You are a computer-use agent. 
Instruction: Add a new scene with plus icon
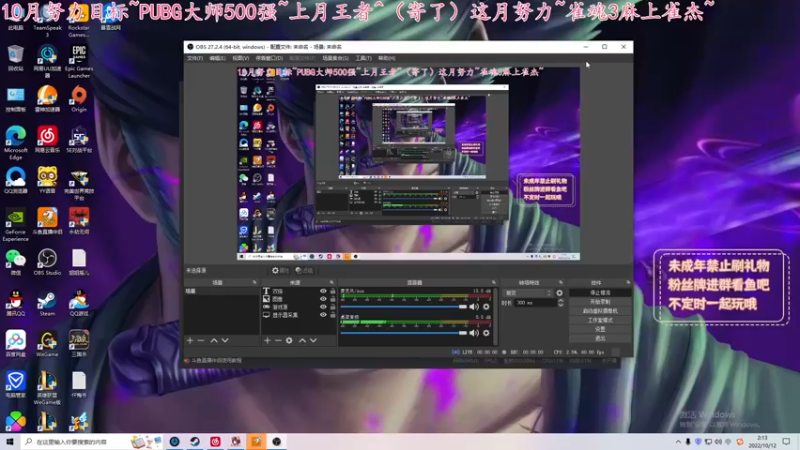[190, 340]
